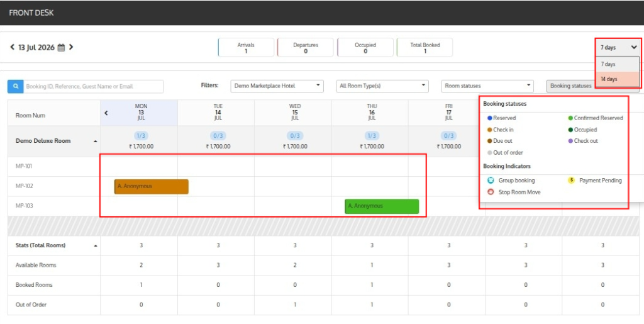The image size is (644, 324).
Task: Go to previous date using left chevron
Action: click(x=13, y=47)
